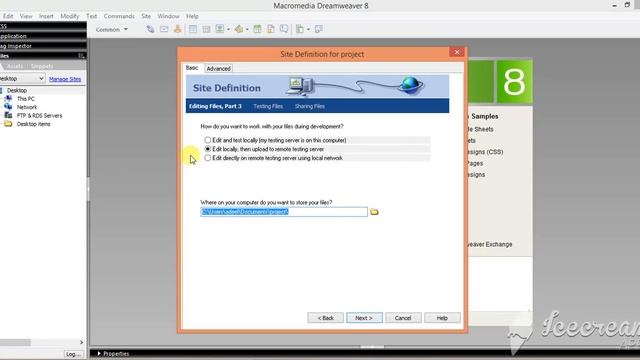Click the Network icon in Files tree
This screenshot has width=640, height=360.
[x=8, y=107]
